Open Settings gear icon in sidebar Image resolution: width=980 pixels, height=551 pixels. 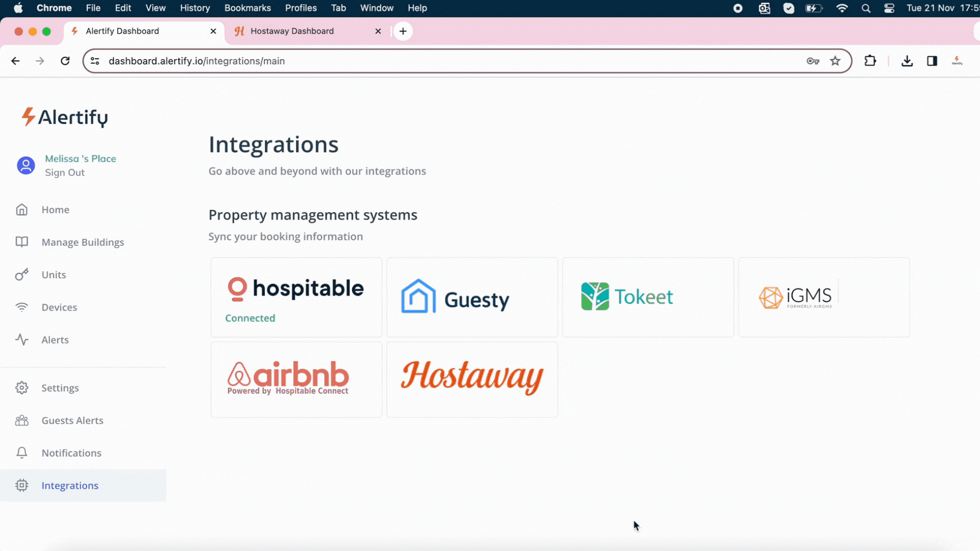pos(21,388)
